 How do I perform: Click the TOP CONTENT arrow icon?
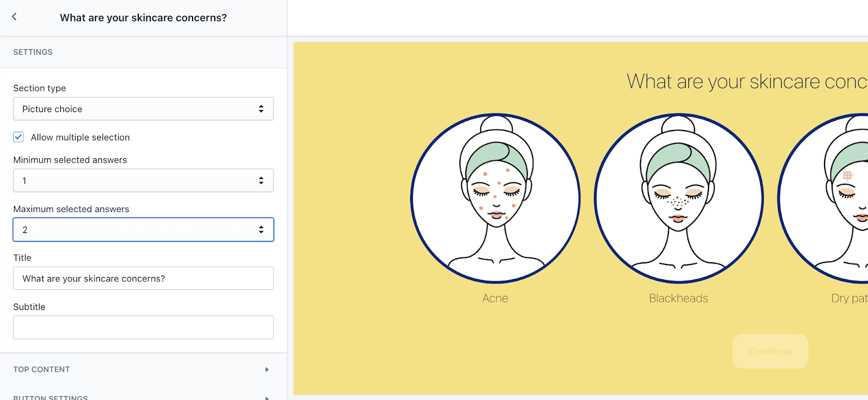click(267, 370)
